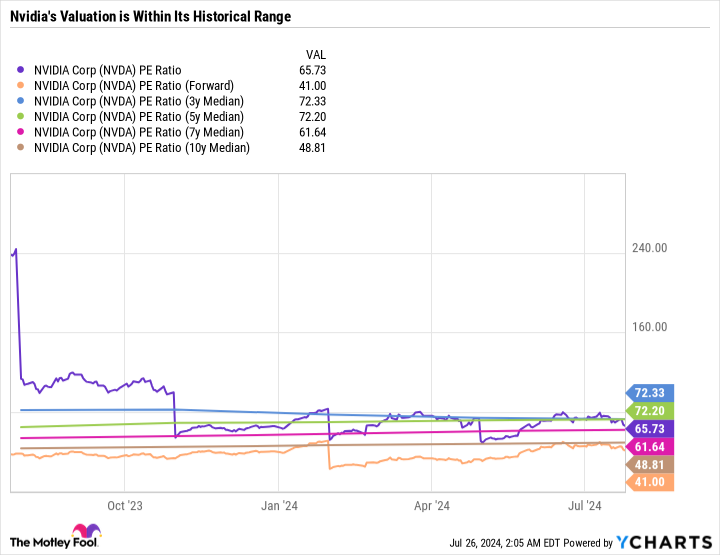
Task: Click legend value 41.00
Action: click(x=312, y=86)
